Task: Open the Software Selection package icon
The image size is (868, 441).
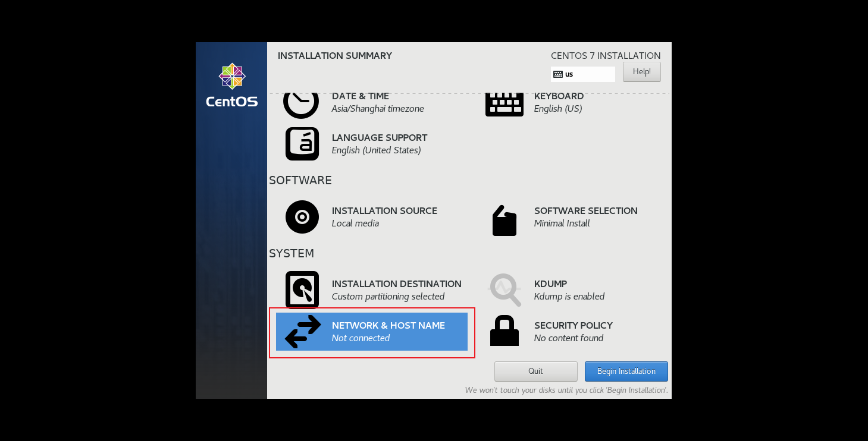Action: [x=504, y=220]
